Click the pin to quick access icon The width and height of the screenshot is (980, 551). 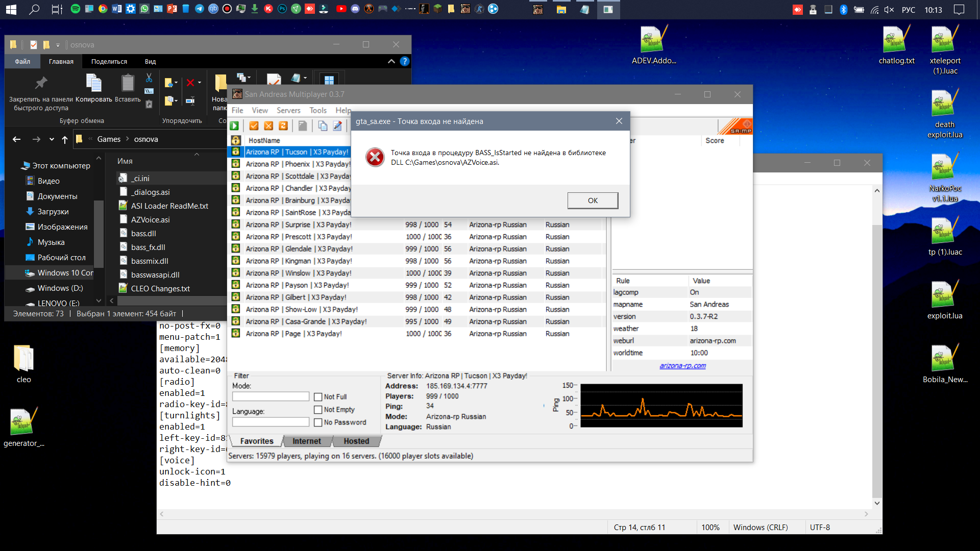coord(41,83)
